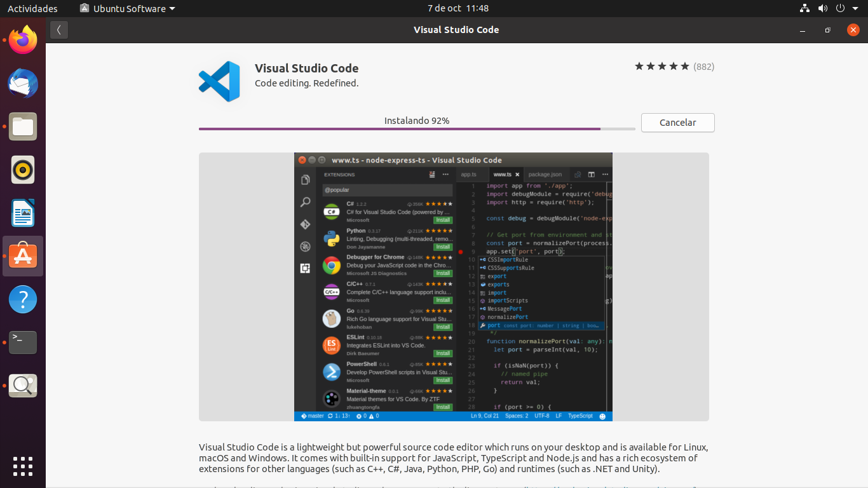This screenshot has width=868, height=488.
Task: Click the tagline Code editing. Redefined.
Action: pos(307,83)
